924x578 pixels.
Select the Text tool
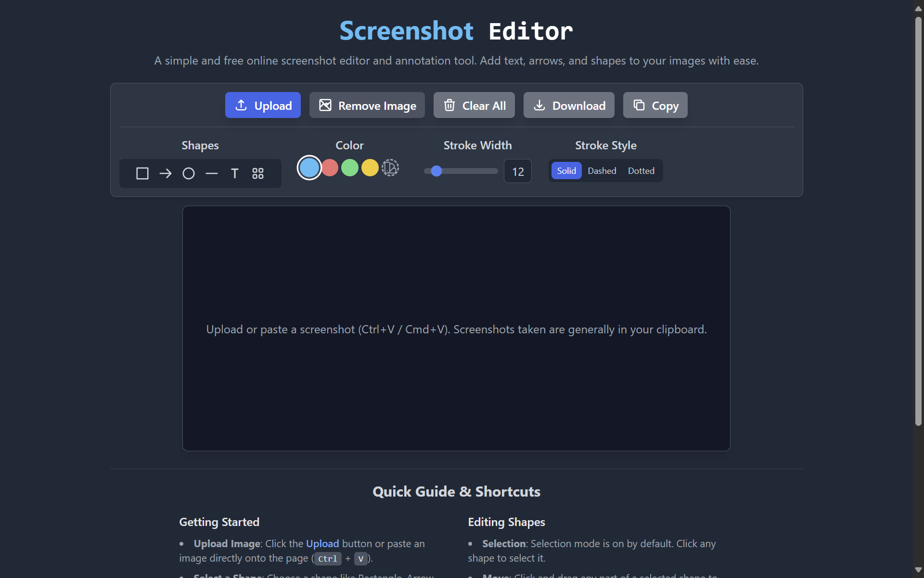click(x=234, y=173)
